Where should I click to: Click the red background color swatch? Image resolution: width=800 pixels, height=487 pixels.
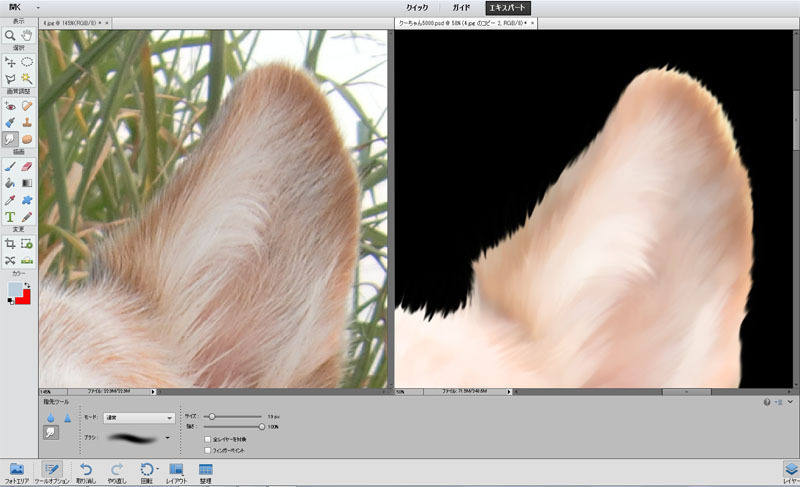[x=24, y=298]
